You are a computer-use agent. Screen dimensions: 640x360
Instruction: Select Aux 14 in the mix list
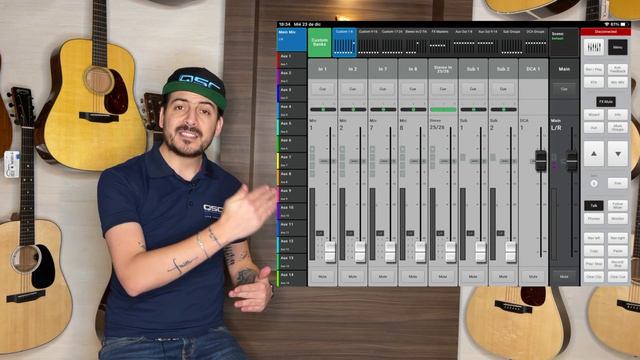click(292, 278)
